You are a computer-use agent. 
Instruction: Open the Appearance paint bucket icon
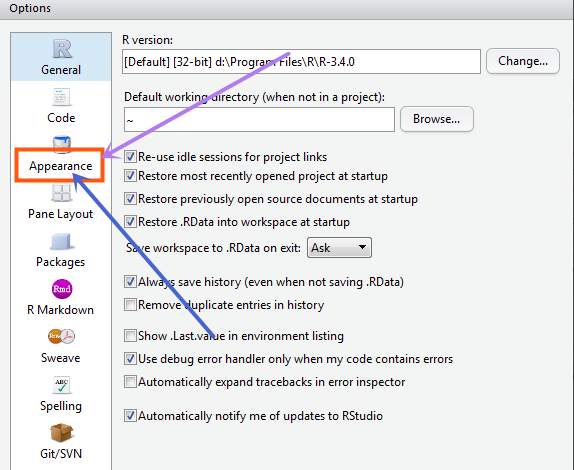click(x=62, y=144)
